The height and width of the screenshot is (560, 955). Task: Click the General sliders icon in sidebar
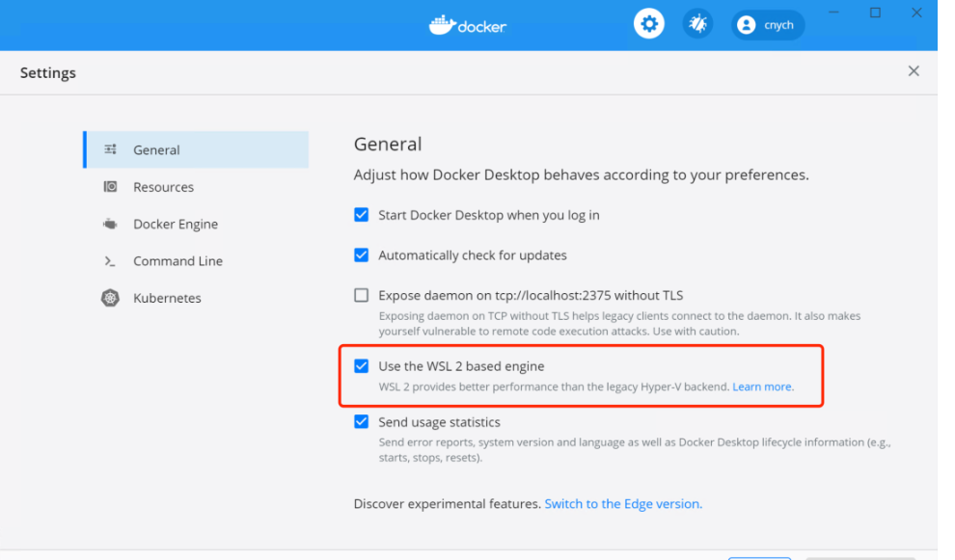click(110, 149)
